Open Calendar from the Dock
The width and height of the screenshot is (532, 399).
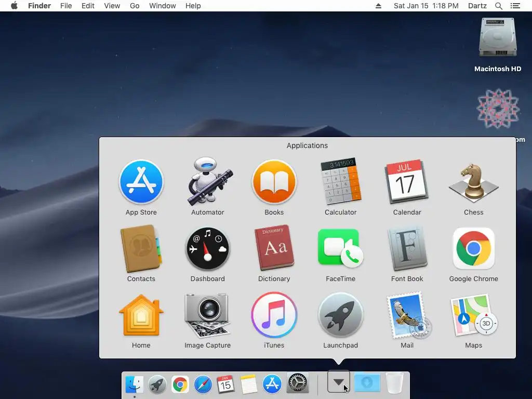tap(225, 385)
